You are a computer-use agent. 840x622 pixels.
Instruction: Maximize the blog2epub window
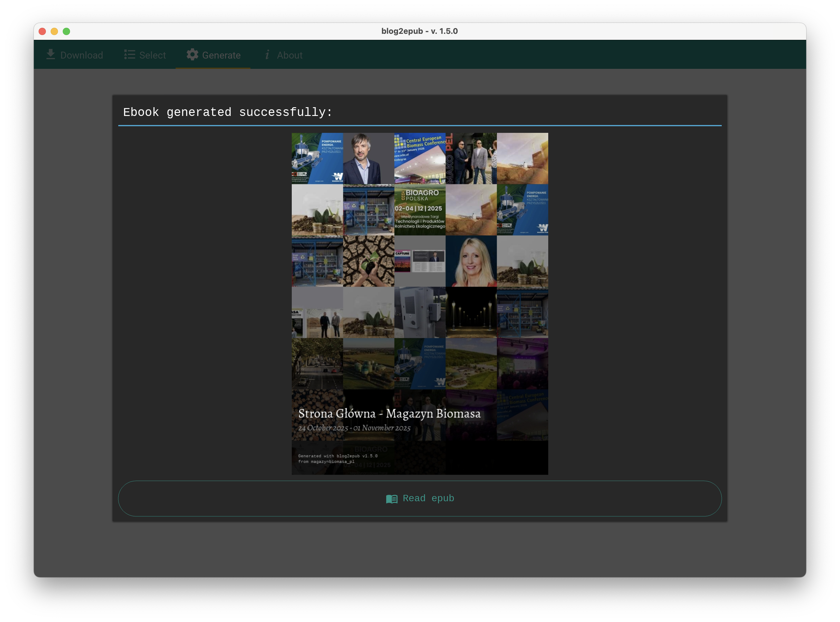point(67,32)
